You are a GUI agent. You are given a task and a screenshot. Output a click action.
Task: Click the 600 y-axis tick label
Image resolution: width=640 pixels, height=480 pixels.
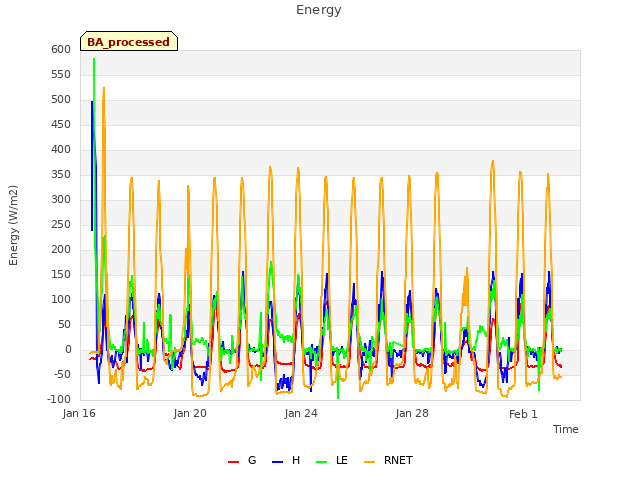pos(61,49)
